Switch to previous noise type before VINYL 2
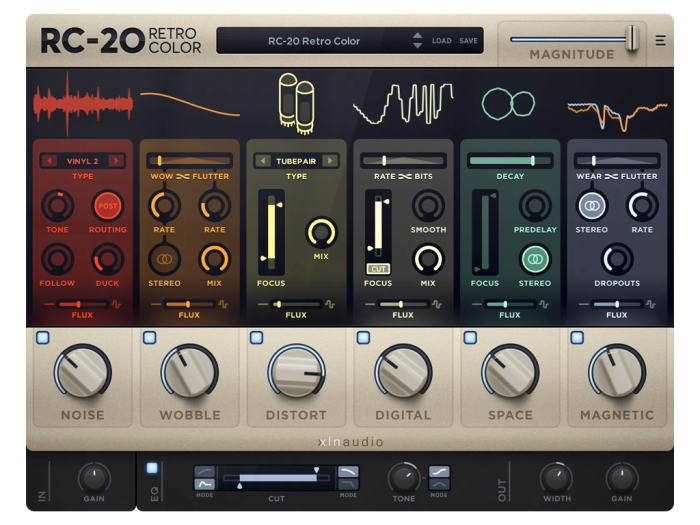Viewport: 700px width, 525px height. (x=49, y=161)
